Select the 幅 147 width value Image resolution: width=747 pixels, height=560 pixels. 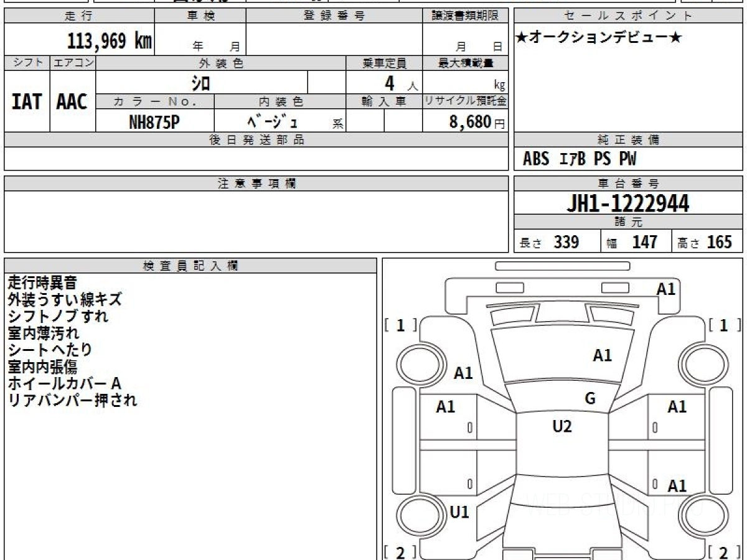[x=632, y=242]
